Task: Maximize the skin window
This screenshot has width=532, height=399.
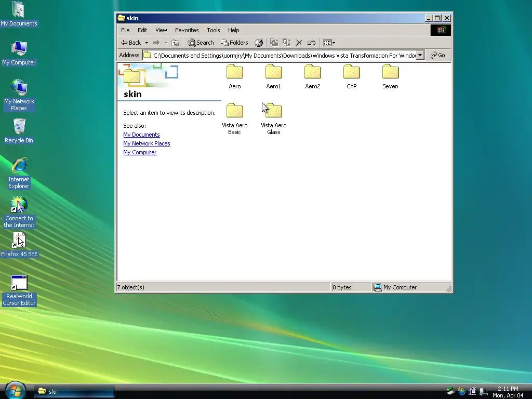Action: (437, 18)
